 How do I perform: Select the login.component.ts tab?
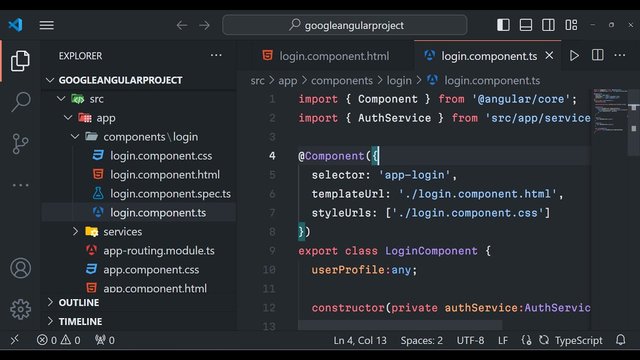point(489,56)
